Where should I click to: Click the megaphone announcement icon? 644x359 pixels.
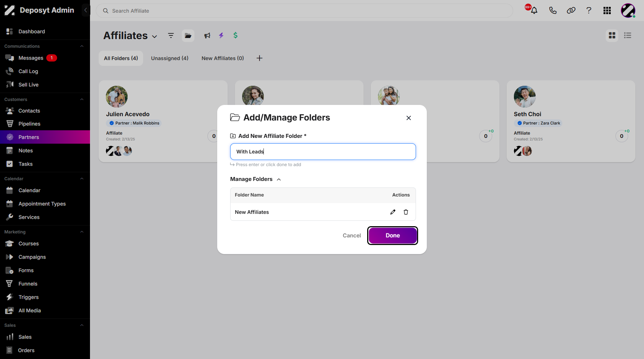[207, 35]
